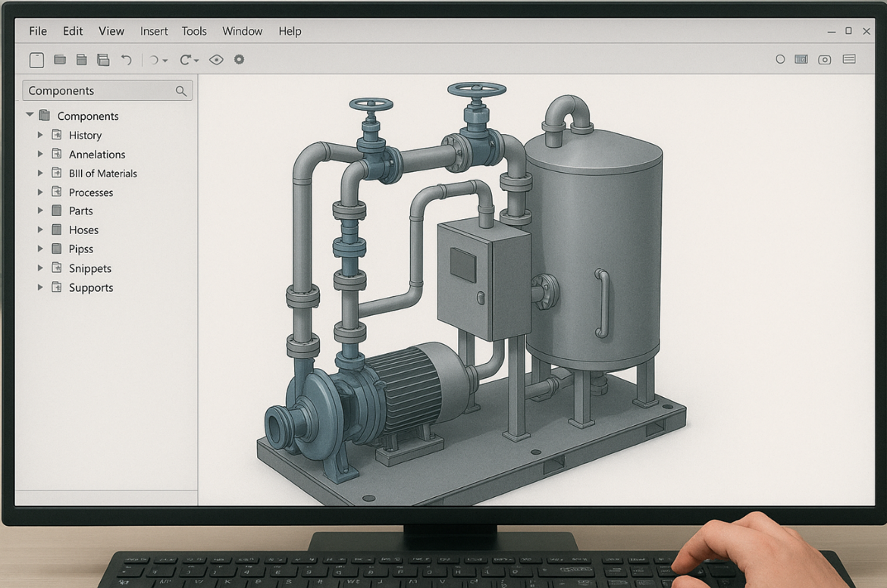Click the circle icon at toolbar right

click(x=780, y=59)
